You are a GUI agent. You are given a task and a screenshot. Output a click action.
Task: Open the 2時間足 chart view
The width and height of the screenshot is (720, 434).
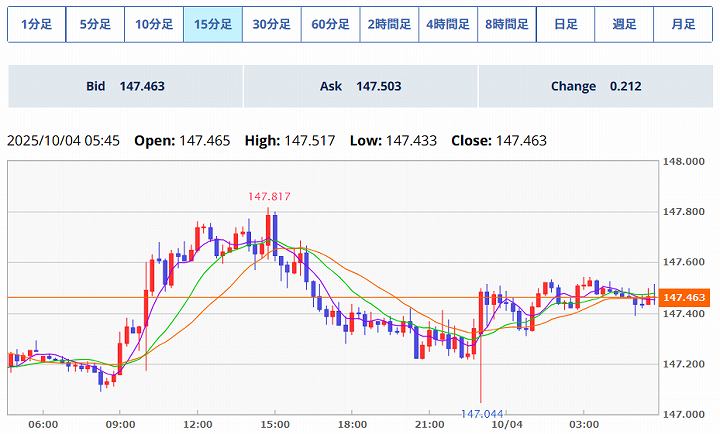pyautogui.click(x=389, y=24)
